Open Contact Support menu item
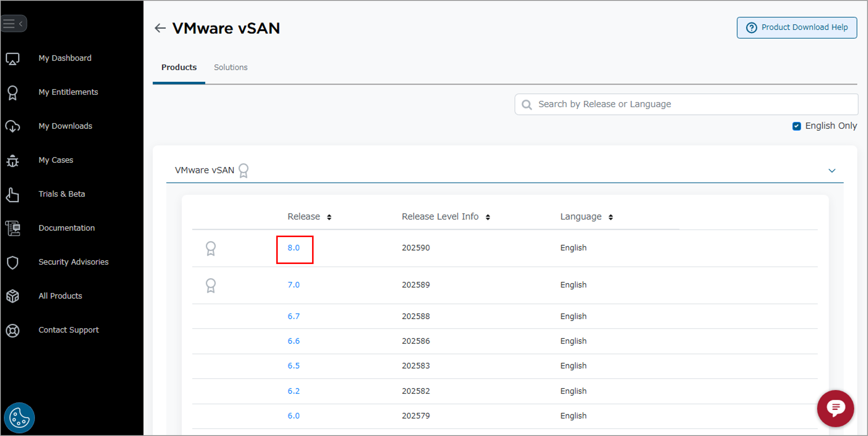 [69, 330]
